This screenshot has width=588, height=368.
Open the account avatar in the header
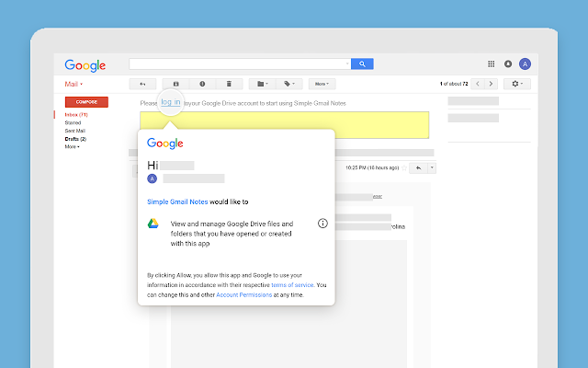pos(525,63)
